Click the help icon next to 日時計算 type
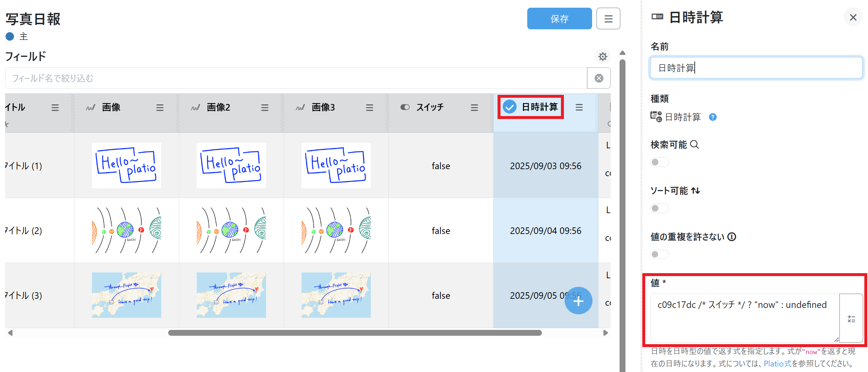868x372 pixels. (x=713, y=117)
